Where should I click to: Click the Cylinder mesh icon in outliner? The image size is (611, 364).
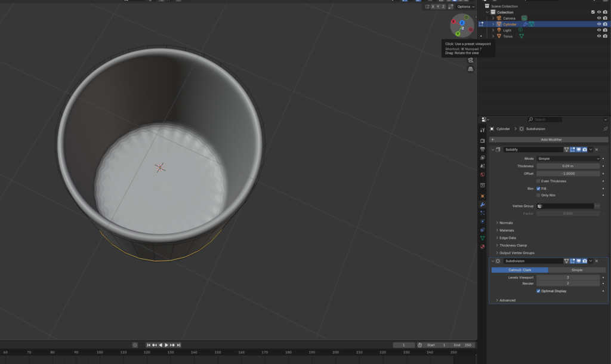click(531, 24)
